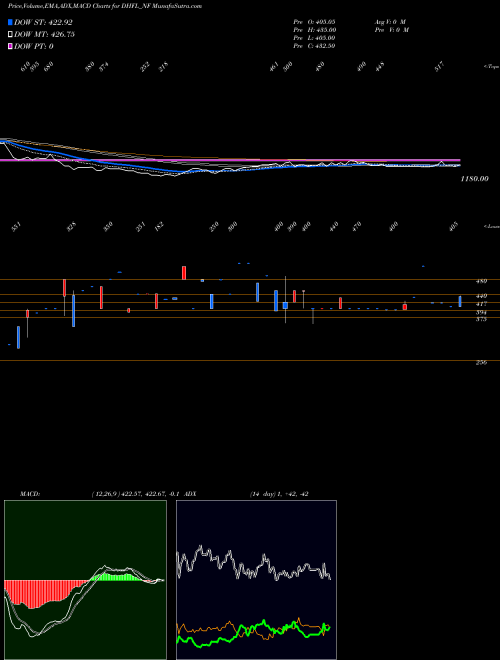
Task: Click the ADX '(14 day) 1, +42, -42' text
Action: (279, 493)
